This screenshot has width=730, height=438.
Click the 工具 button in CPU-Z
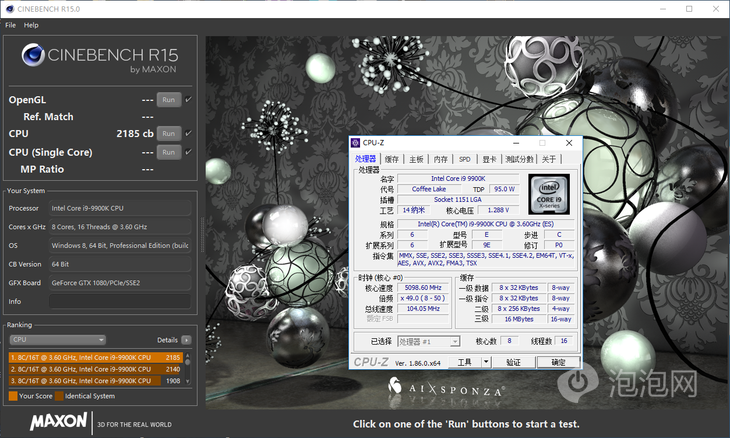[x=465, y=362]
